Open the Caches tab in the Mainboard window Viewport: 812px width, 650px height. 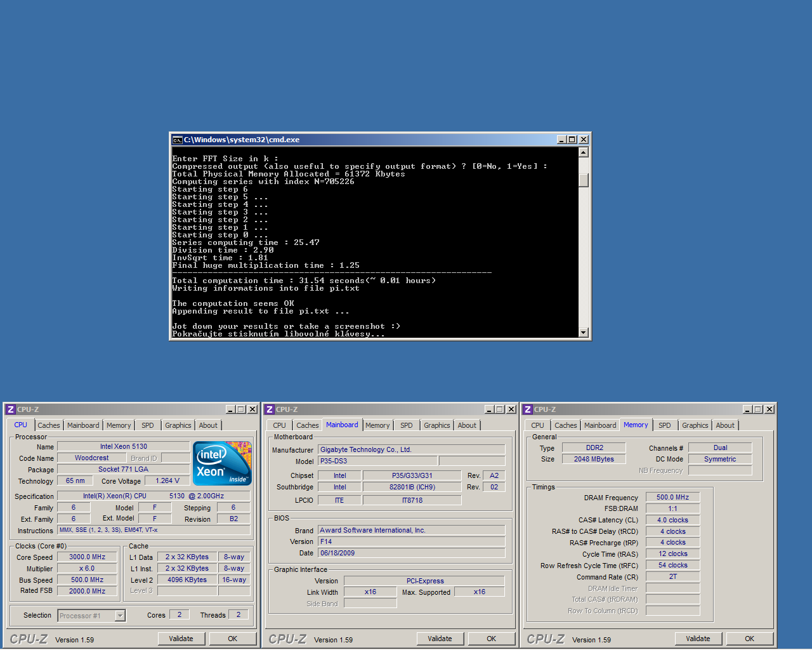[x=308, y=425]
